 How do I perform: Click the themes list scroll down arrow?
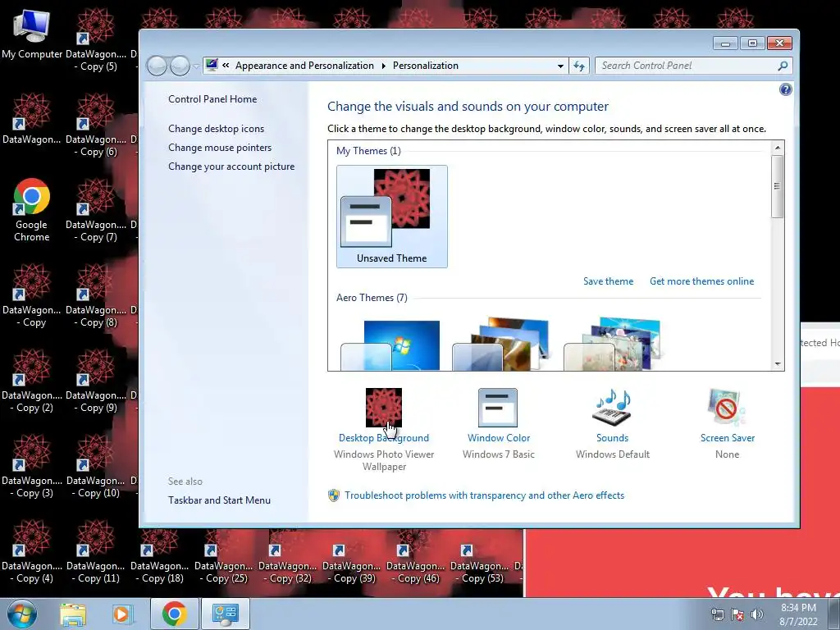(778, 364)
